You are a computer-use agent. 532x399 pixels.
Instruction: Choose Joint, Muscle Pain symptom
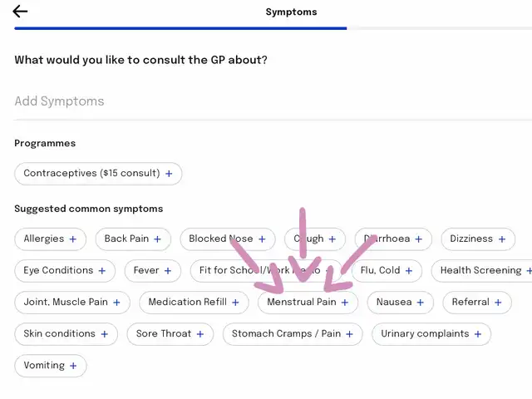click(72, 303)
